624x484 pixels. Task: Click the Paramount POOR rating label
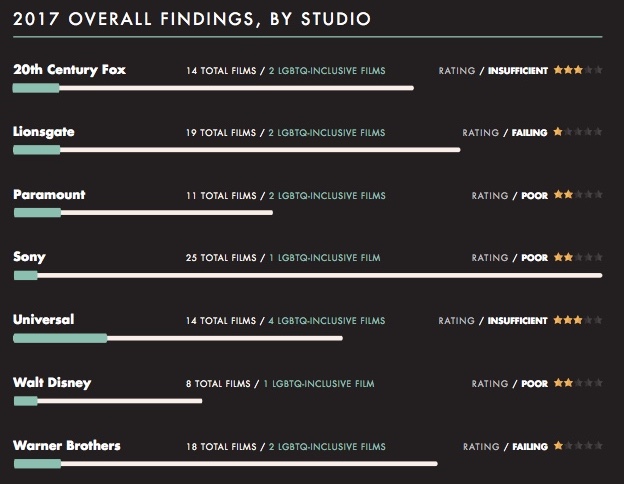[534, 196]
